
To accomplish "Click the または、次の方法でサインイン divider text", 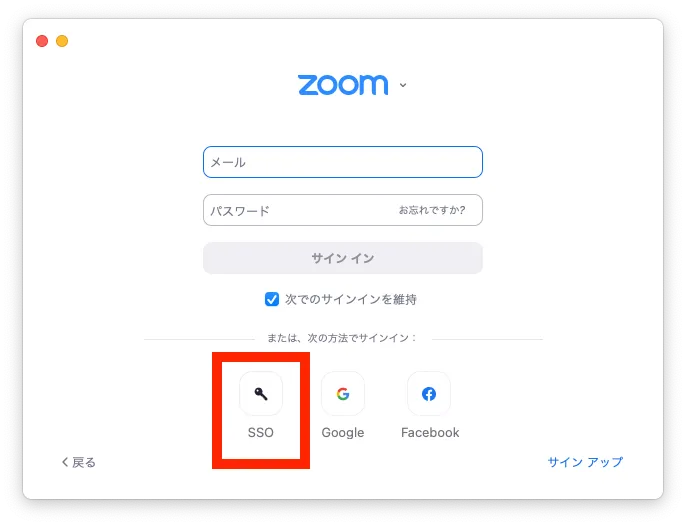I will tap(342, 338).
